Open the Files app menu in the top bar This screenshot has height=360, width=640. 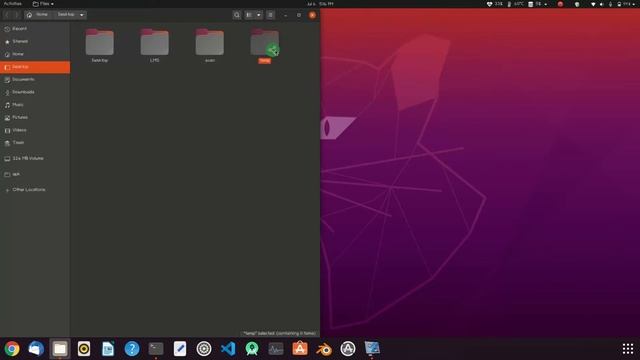tap(43, 4)
